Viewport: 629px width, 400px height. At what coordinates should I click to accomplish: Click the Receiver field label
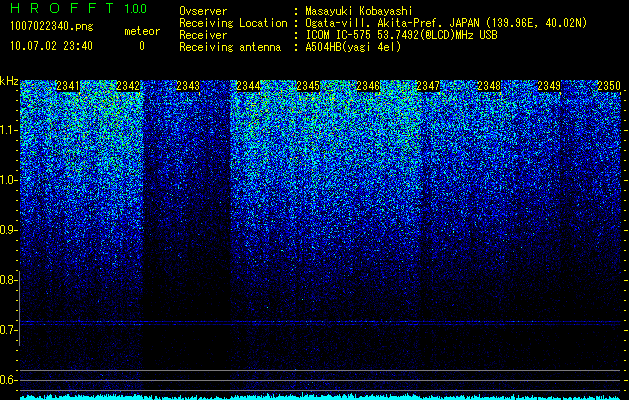pos(203,35)
